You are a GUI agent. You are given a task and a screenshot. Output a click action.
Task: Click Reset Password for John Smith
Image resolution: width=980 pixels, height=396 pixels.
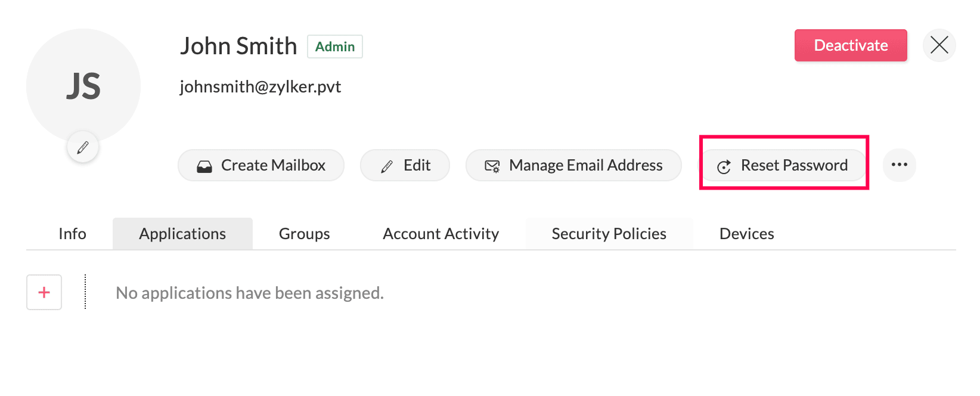783,165
